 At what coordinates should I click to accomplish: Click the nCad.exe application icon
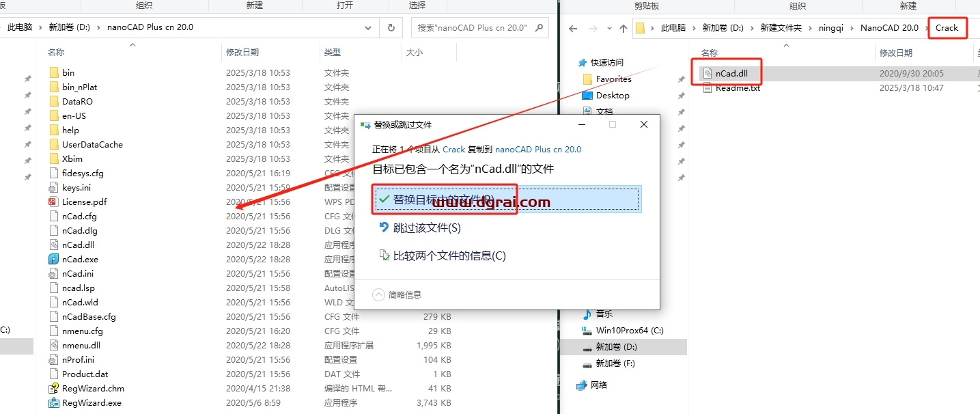coord(54,259)
